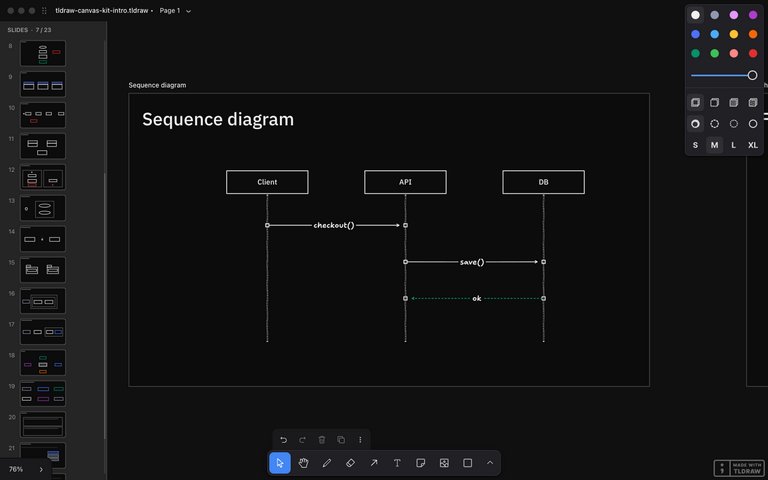
Task: Set size to S
Action: tap(695, 145)
